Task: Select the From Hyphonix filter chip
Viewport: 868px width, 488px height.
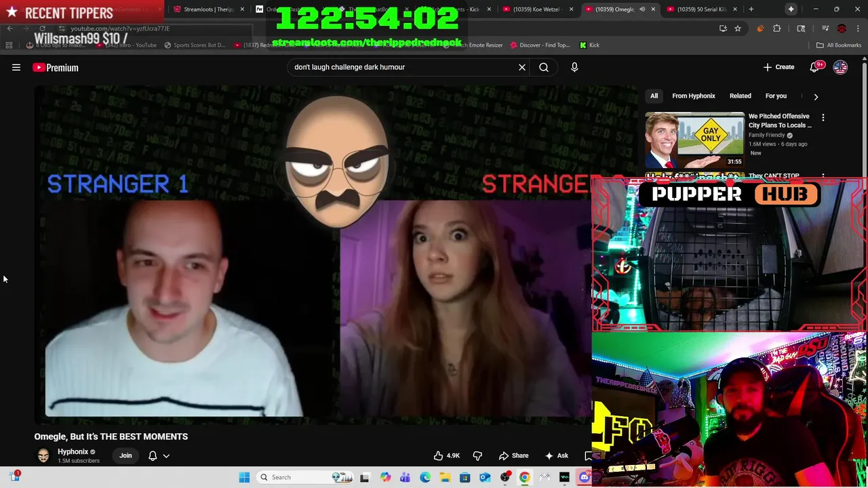Action: [x=693, y=96]
